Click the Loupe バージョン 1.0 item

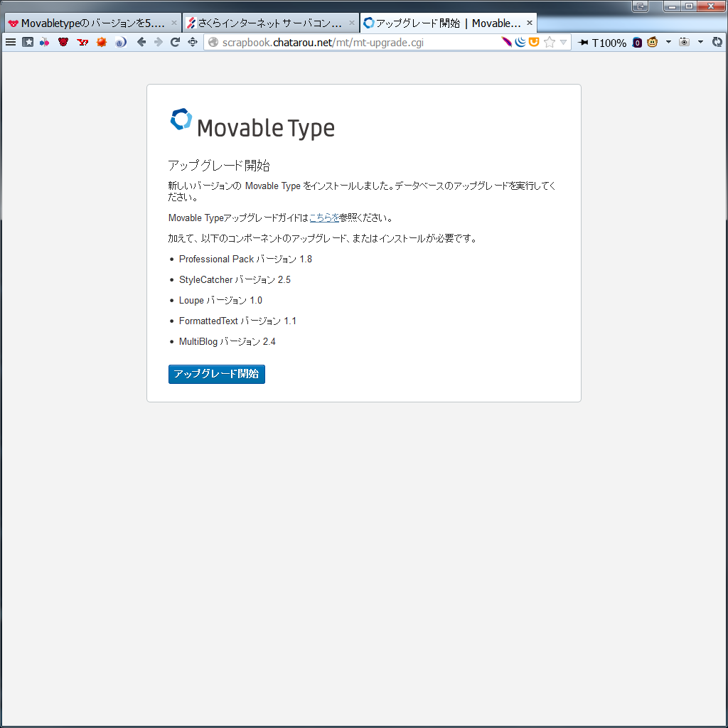220,301
